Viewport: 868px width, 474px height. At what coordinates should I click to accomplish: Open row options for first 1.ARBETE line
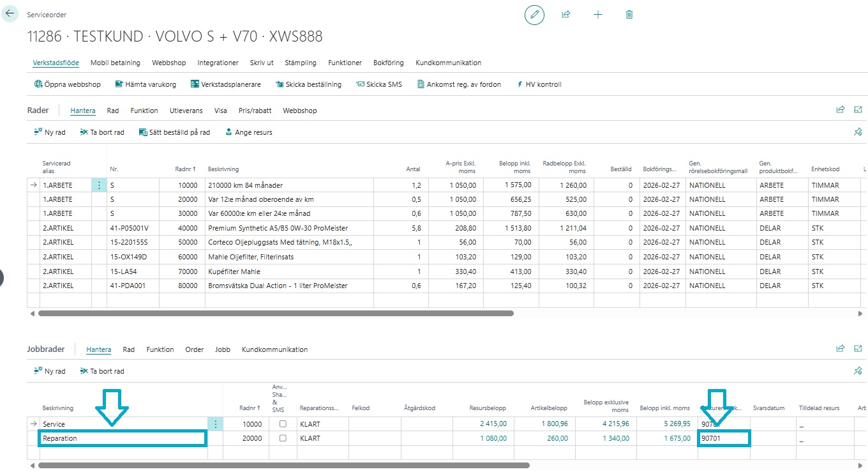click(x=99, y=185)
